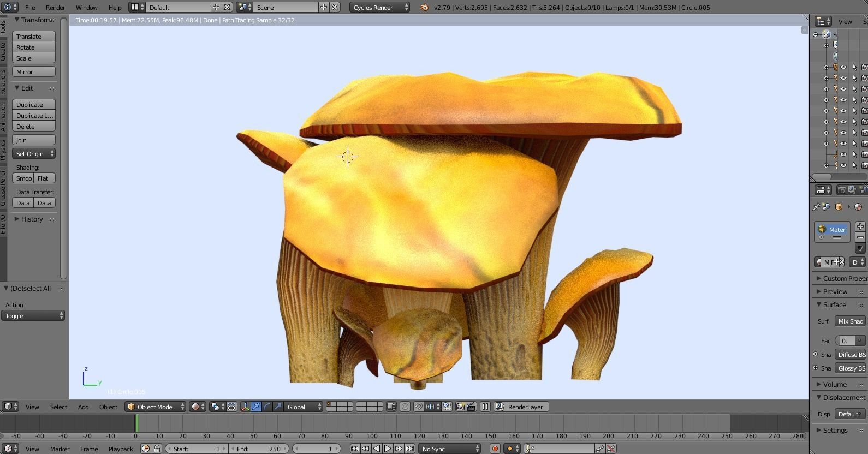Open the screen layout browse icon

point(137,7)
